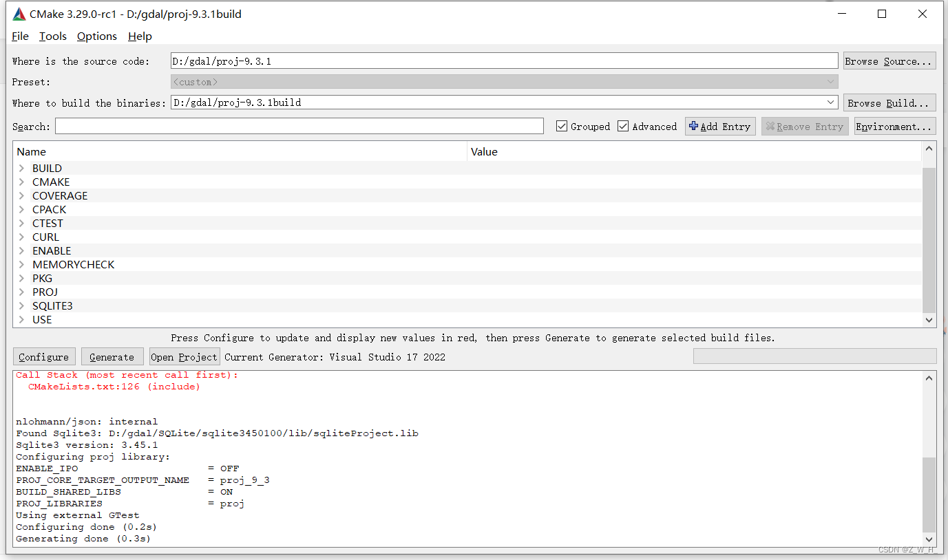
Task: Click the 'Generating done (0.3s)' log line
Action: pos(83,539)
